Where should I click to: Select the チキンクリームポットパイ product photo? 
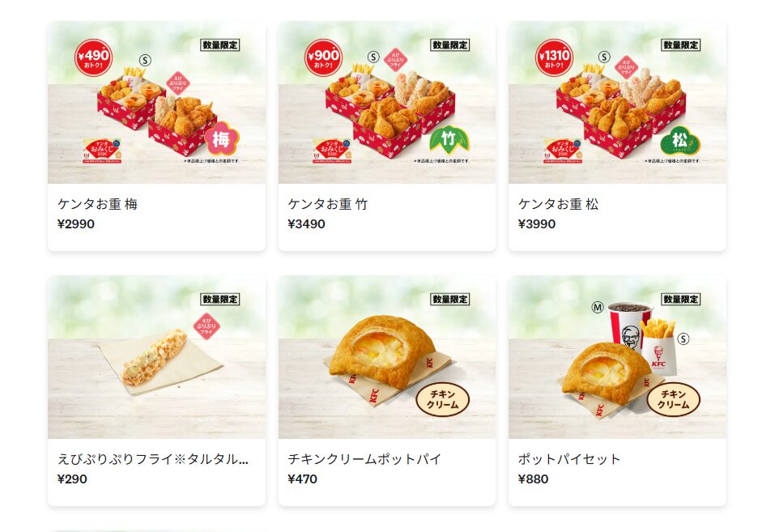pyautogui.click(x=387, y=357)
